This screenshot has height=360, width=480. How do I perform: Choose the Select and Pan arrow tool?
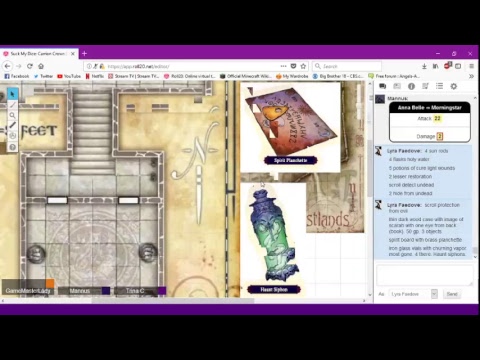tap(12, 94)
